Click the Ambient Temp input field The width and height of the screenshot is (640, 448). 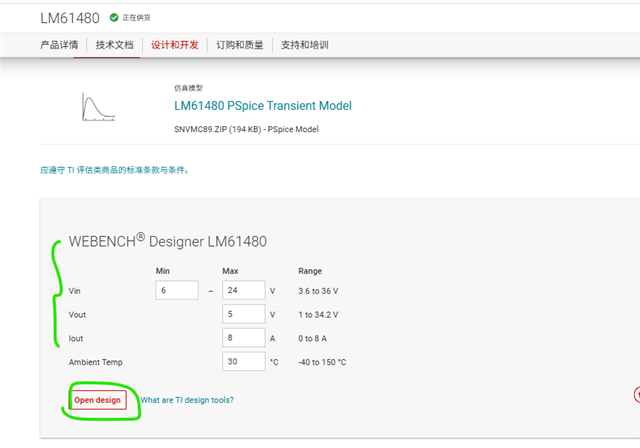244,361
